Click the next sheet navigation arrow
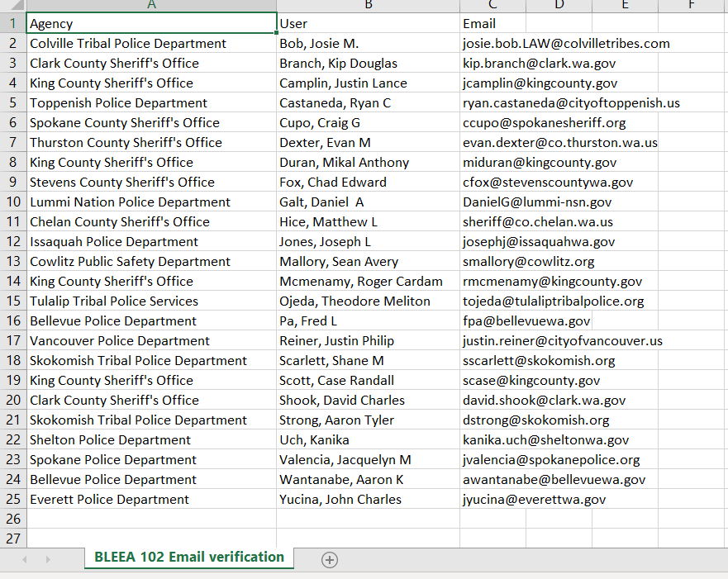 tap(48, 560)
